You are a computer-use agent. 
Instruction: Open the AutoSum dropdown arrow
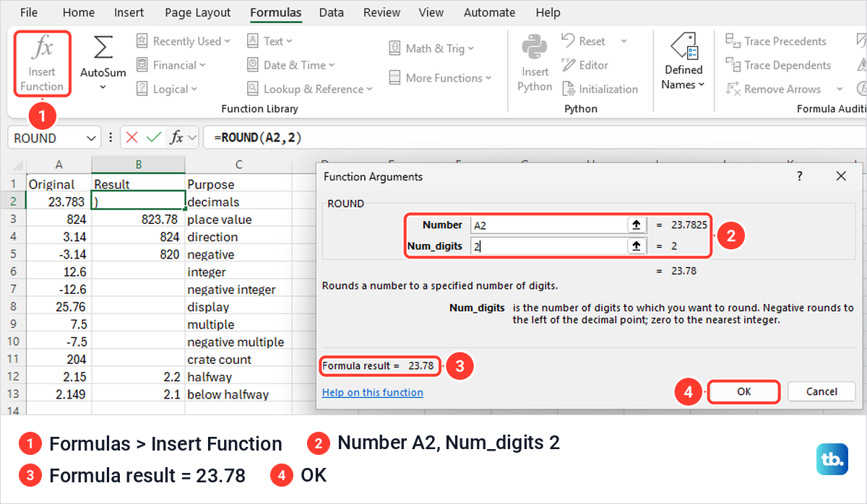(x=103, y=87)
